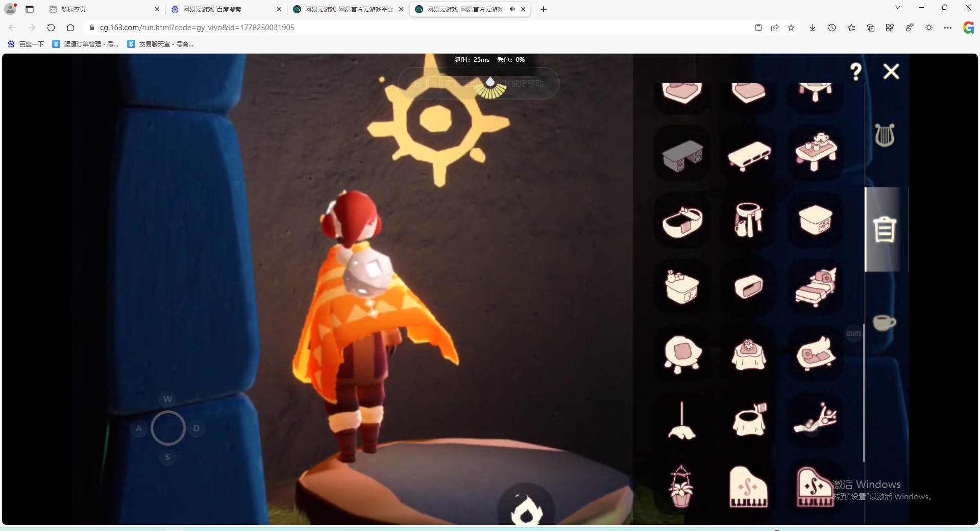This screenshot has height=531, width=980.
Task: Click the cg.163.com address bar
Action: pos(419,28)
